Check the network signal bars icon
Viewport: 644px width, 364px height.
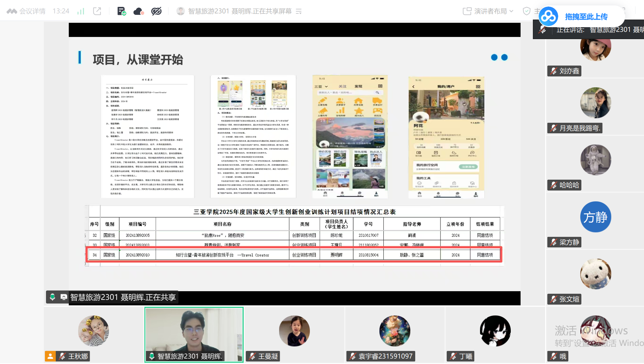81,11
